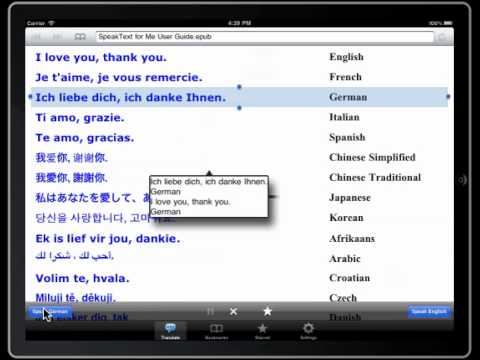The width and height of the screenshot is (480, 360).
Task: Grab the top selection handle on German row
Action: point(239,87)
